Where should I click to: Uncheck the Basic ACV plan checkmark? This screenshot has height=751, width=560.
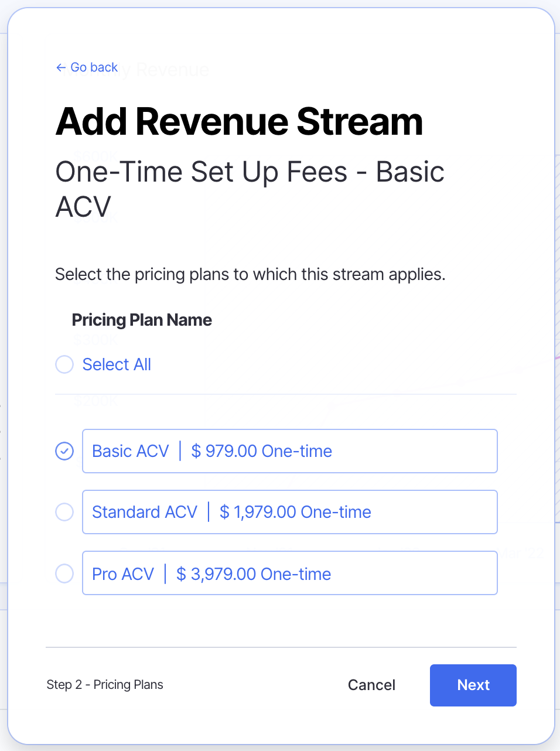[x=64, y=451]
